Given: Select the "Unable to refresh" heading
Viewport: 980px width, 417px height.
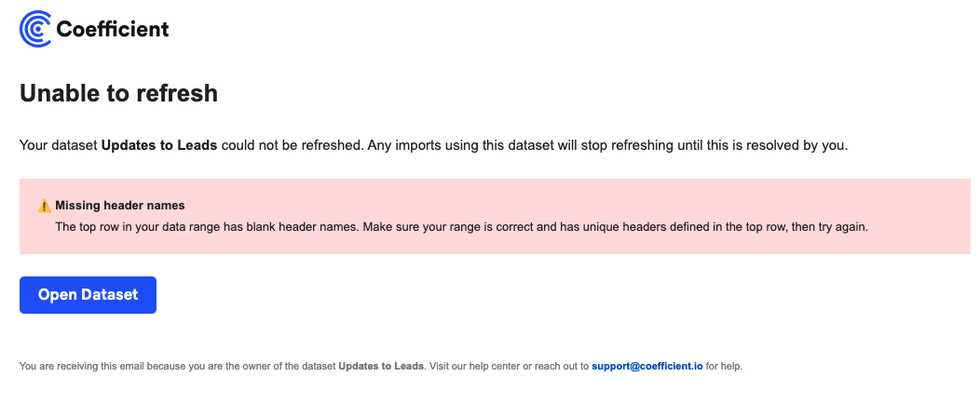Looking at the screenshot, I should pyautogui.click(x=118, y=93).
